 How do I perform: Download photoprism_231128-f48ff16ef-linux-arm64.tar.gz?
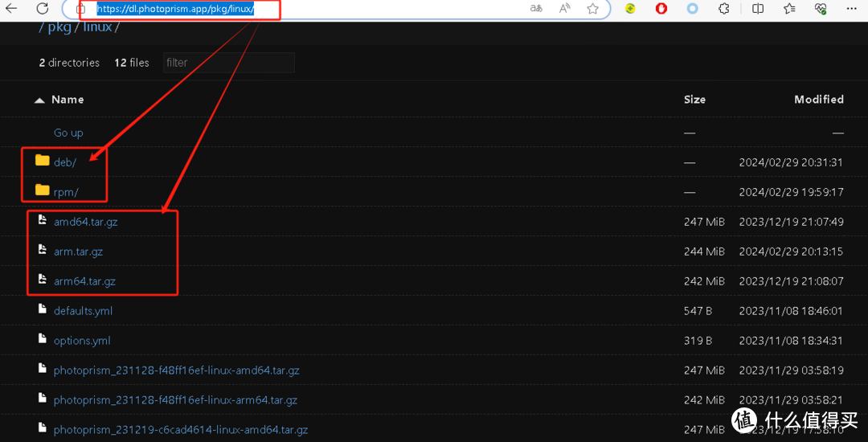point(175,400)
